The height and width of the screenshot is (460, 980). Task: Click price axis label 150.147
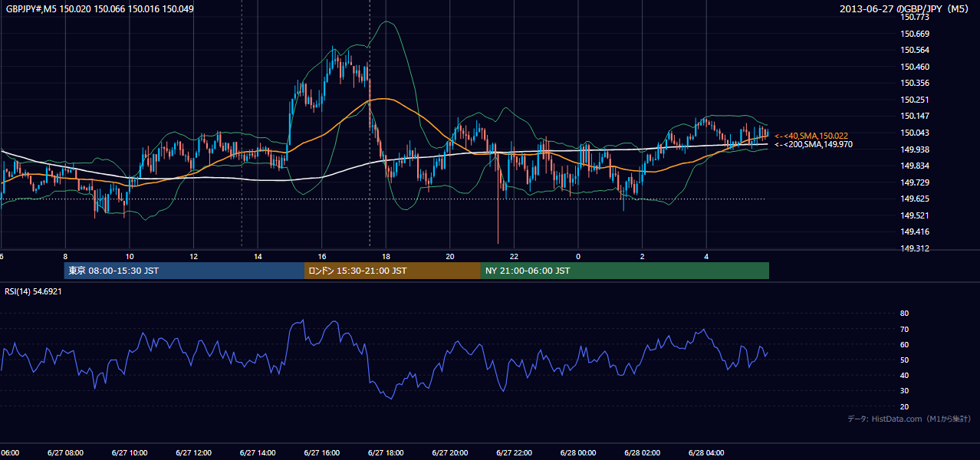pos(914,116)
